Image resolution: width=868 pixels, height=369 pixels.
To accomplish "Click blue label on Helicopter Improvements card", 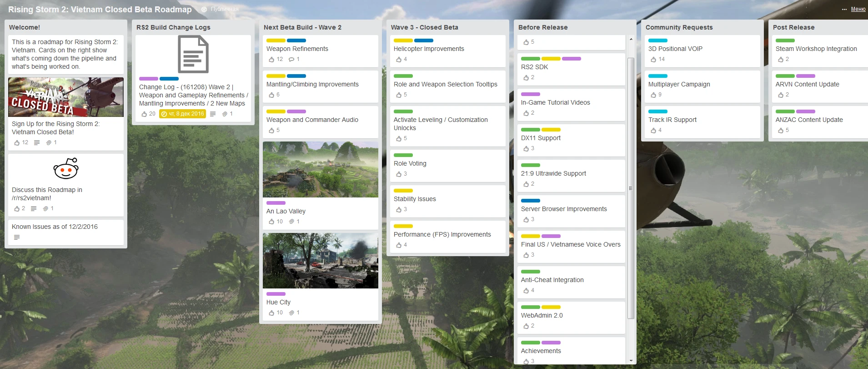I will coord(424,40).
